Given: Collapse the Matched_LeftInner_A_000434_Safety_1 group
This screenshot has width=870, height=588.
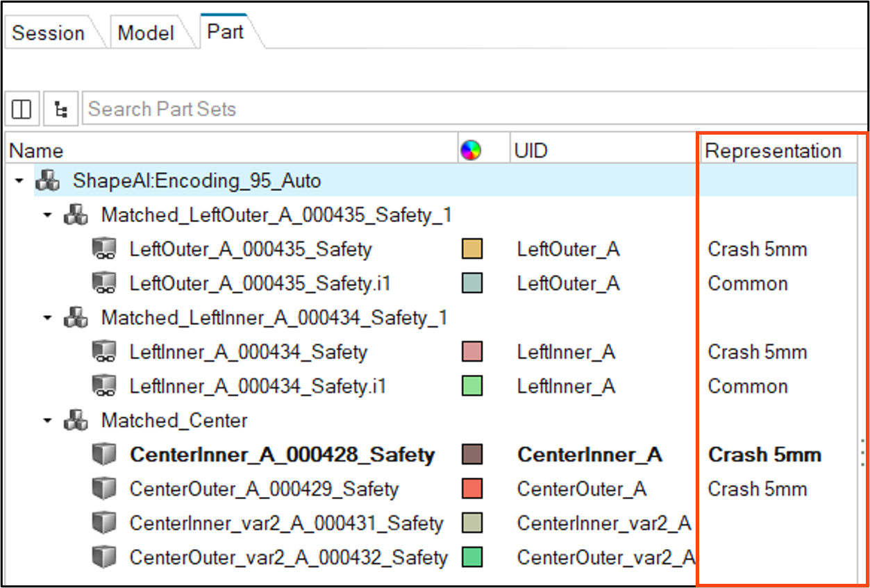Looking at the screenshot, I should (x=47, y=319).
